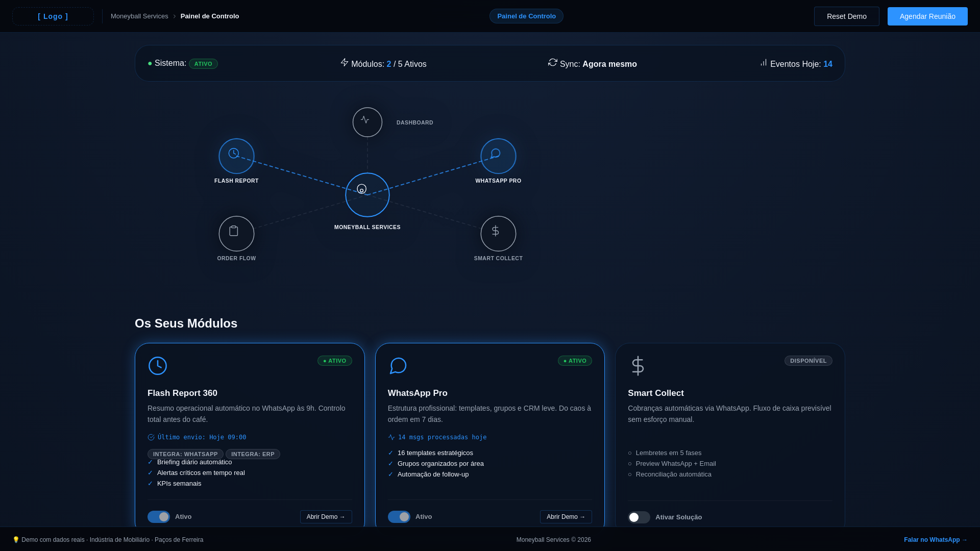Click the Lembretes em 5 fases item
This screenshot has height=551, width=980.
pos(669,453)
